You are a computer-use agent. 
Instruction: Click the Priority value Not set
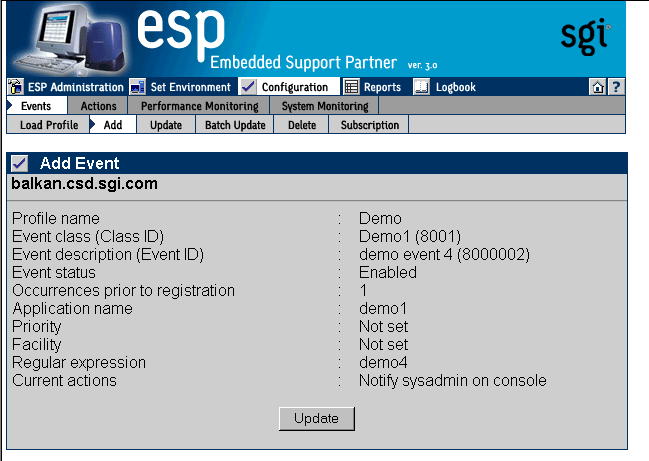(383, 327)
